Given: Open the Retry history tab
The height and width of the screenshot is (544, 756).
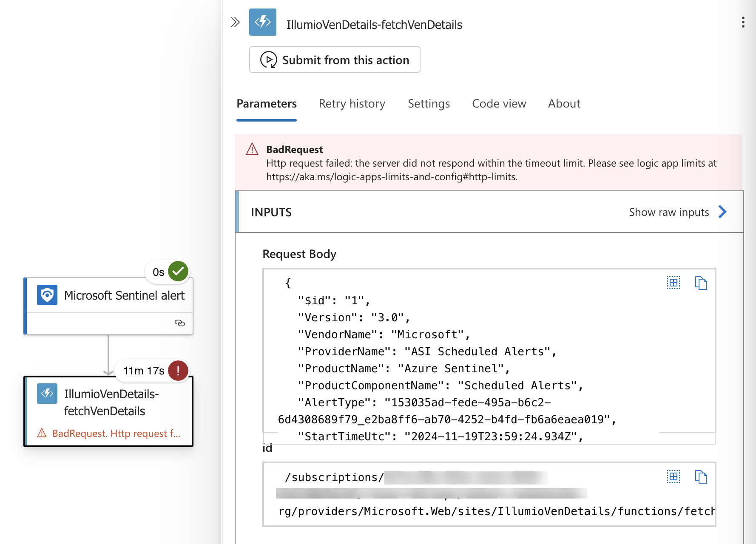Looking at the screenshot, I should point(352,104).
